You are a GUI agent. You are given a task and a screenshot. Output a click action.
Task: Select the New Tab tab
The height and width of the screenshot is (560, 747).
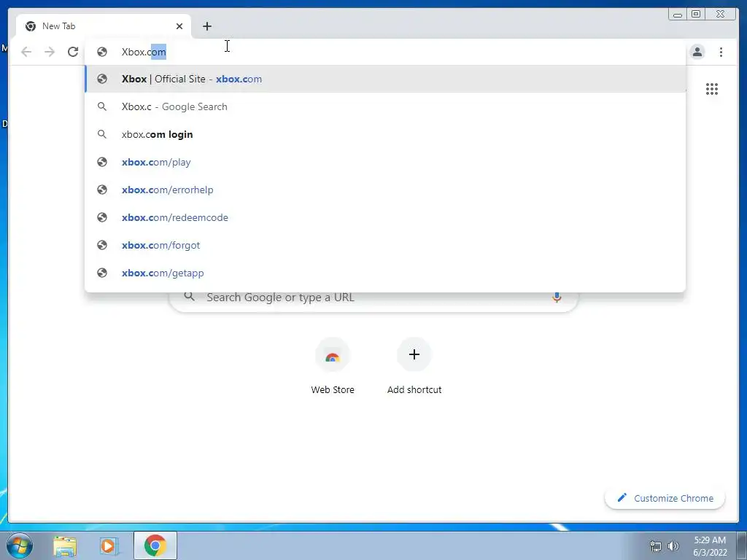(x=104, y=26)
